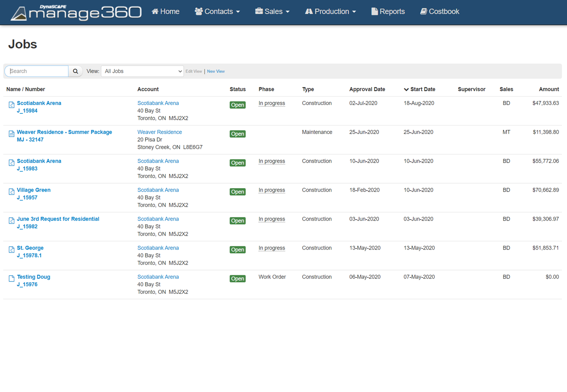Click job icon beside Scotiabank Arena J_15984
The height and width of the screenshot is (392, 567).
[11, 105]
